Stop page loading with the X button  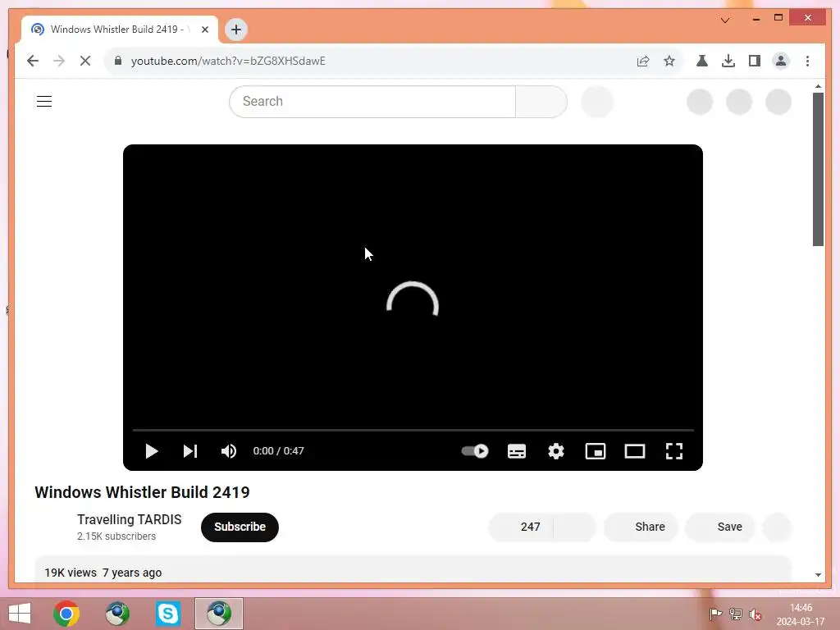pos(85,61)
